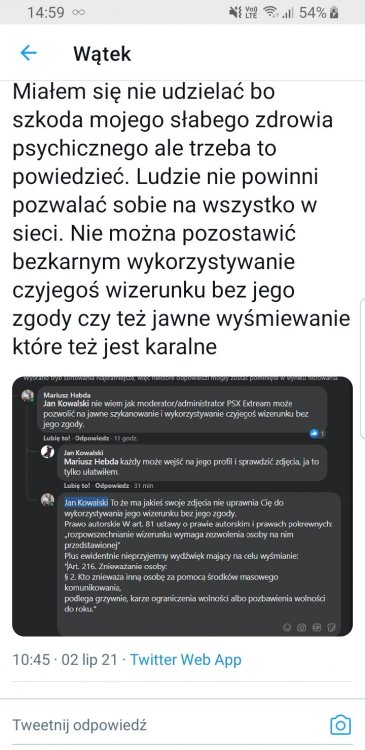The height and width of the screenshot is (750, 365).
Task: Tap the Wątek header title
Action: point(102,54)
